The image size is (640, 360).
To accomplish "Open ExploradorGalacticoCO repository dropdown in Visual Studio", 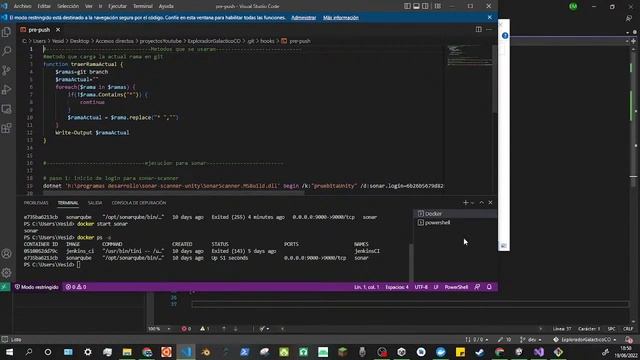I will 585,340.
